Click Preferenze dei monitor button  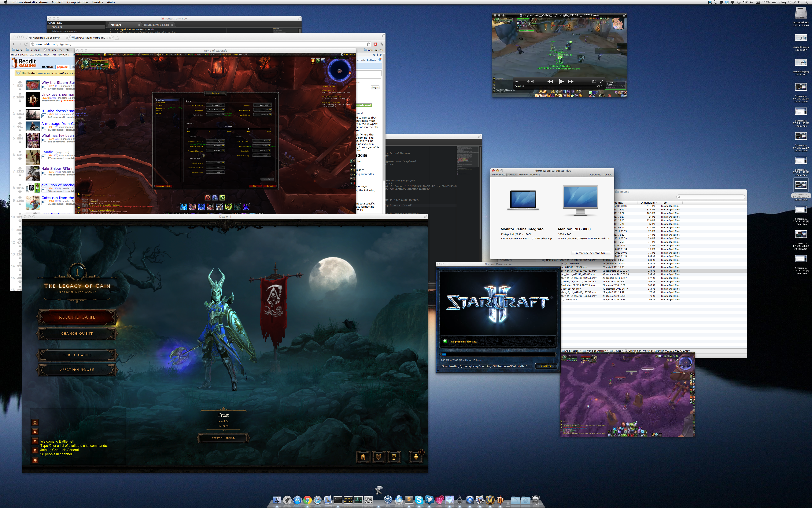coord(591,253)
